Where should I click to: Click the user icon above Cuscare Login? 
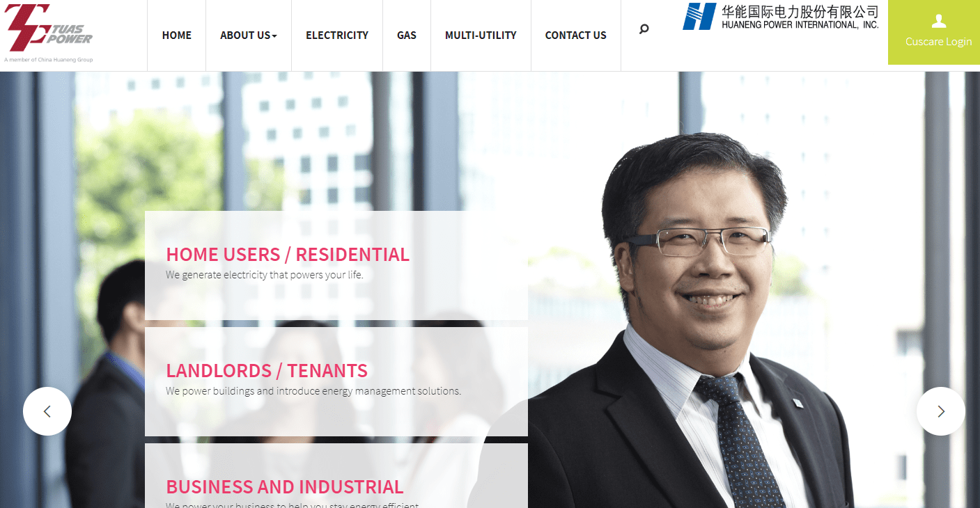[x=939, y=22]
